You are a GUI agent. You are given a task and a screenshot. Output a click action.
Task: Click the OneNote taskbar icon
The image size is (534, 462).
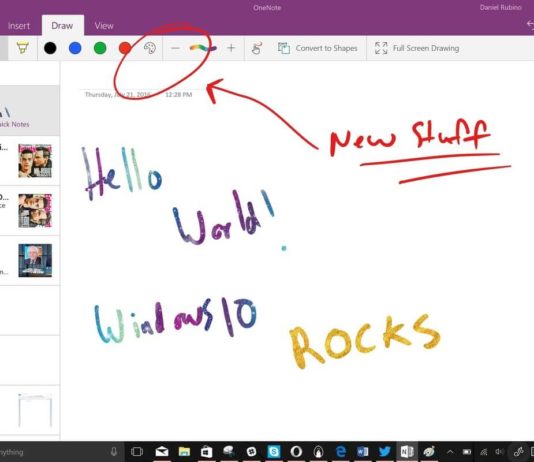pos(407,452)
